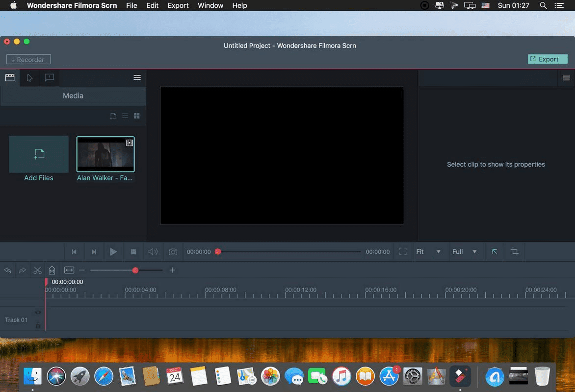Viewport: 575px width, 392px height.
Task: Switch media library to grid view
Action: click(137, 116)
